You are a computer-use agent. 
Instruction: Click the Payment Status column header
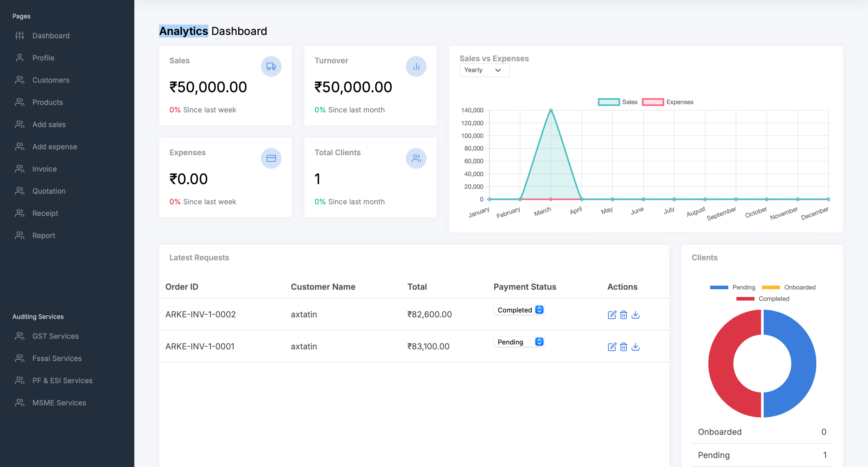click(x=525, y=287)
